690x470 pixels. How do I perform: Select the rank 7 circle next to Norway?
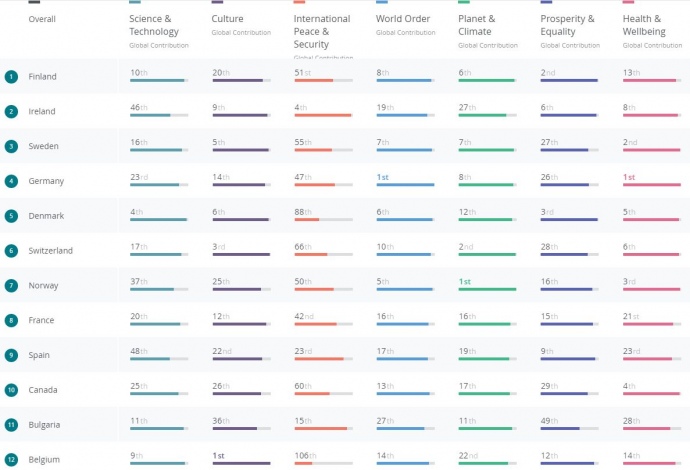(x=11, y=286)
